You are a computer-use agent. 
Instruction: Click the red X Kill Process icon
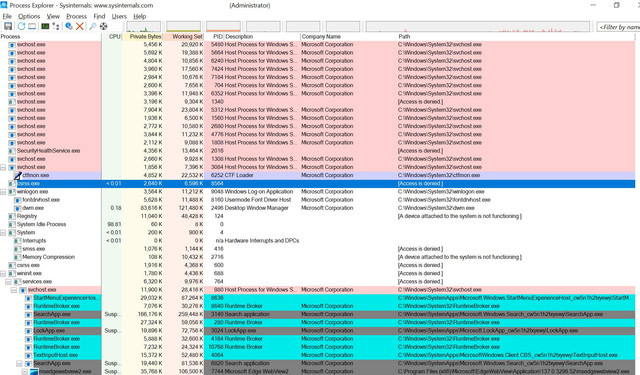coord(80,27)
